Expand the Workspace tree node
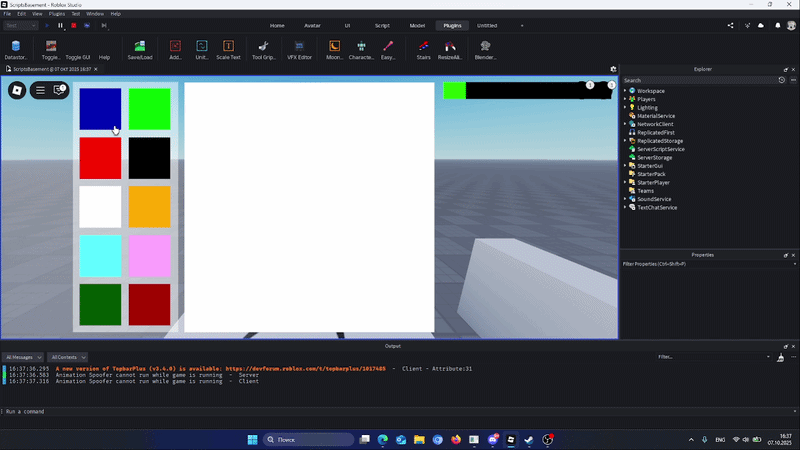800x450 pixels. pyautogui.click(x=625, y=91)
